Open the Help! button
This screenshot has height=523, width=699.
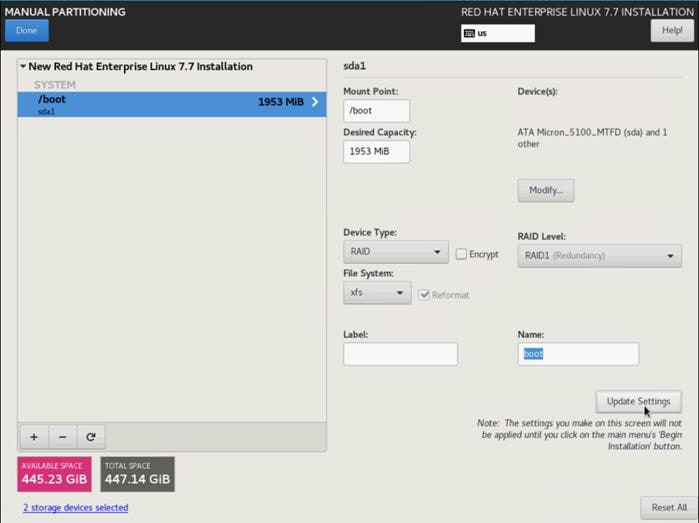(x=672, y=31)
